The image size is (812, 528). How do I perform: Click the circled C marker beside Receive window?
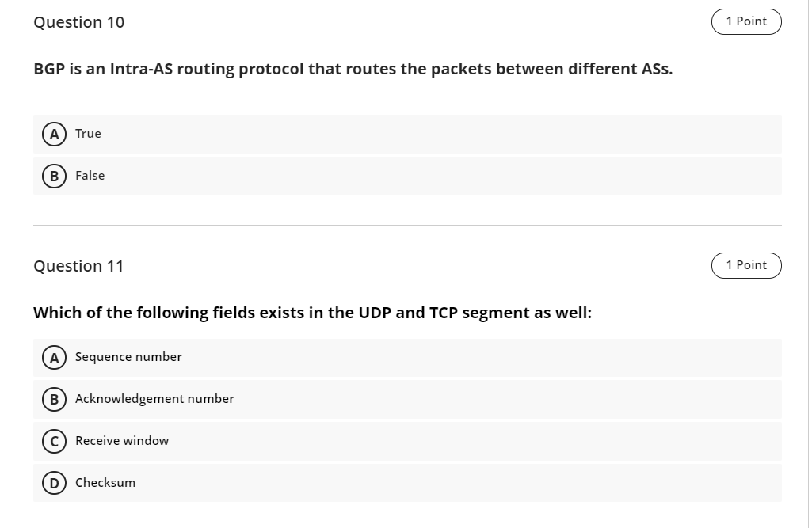click(x=54, y=441)
